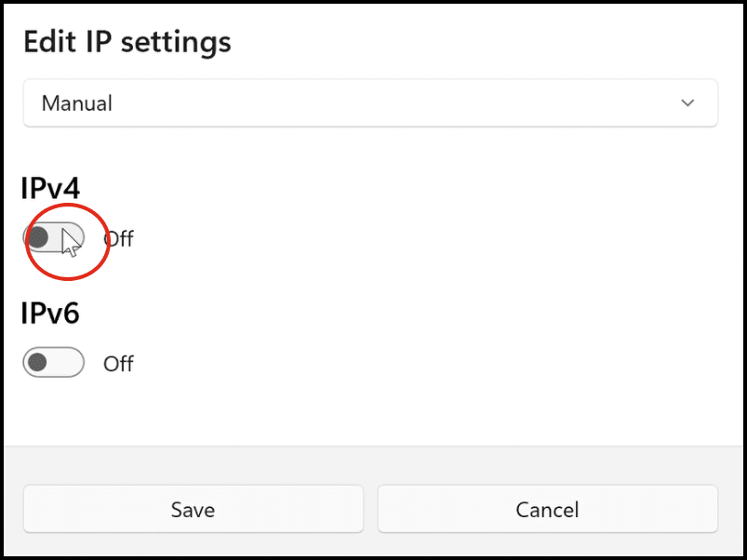
Task: Enable the IPv4 toggle switch
Action: click(x=53, y=238)
